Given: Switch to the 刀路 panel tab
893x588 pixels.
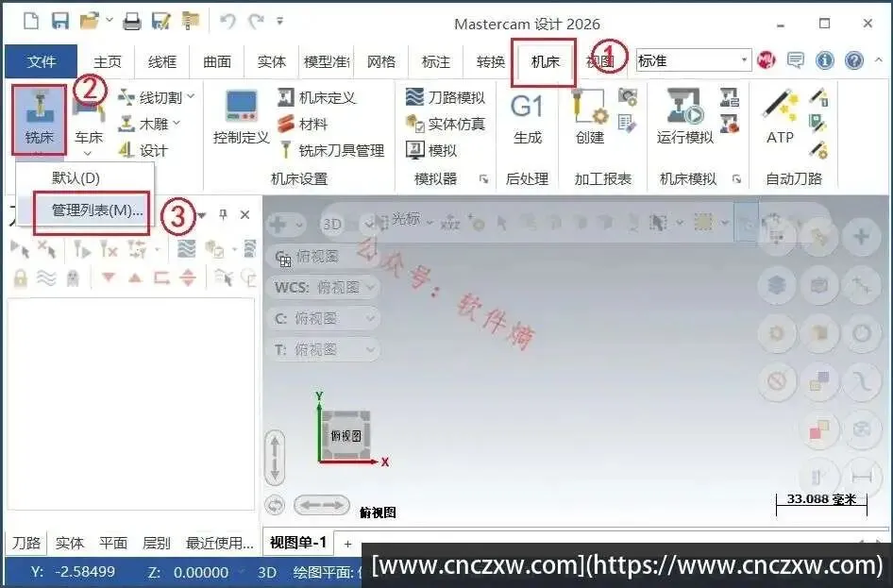Looking at the screenshot, I should 26,543.
